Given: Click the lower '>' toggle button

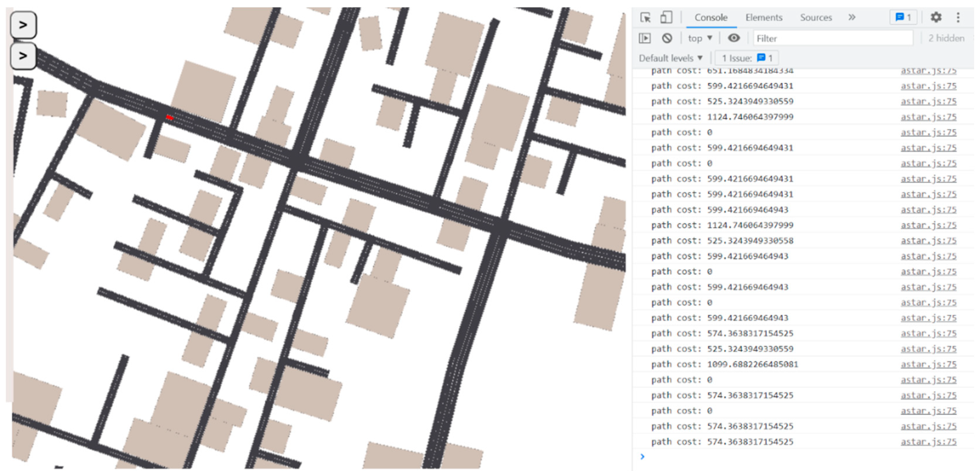Looking at the screenshot, I should 24,56.
